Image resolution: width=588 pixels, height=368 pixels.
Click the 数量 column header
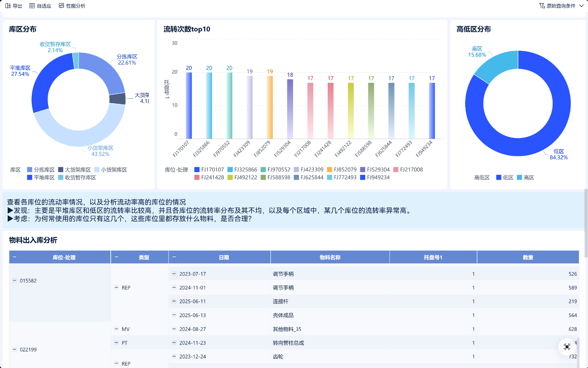(528, 257)
